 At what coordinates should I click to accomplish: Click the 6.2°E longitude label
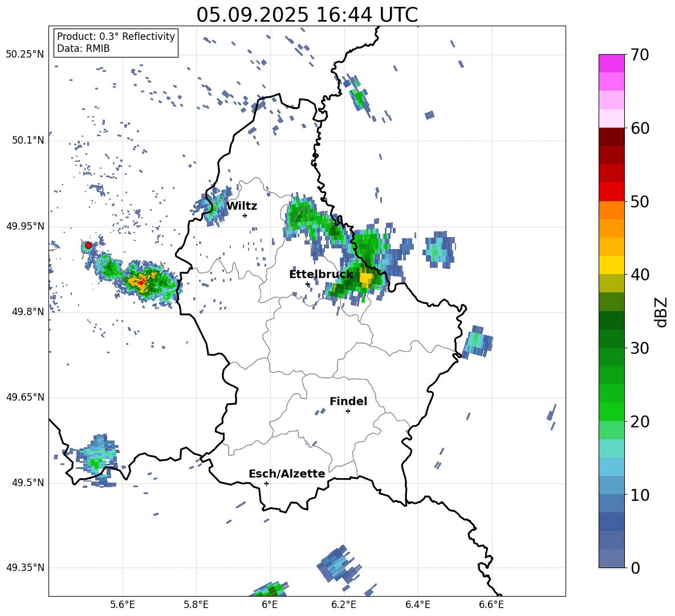(x=344, y=605)
